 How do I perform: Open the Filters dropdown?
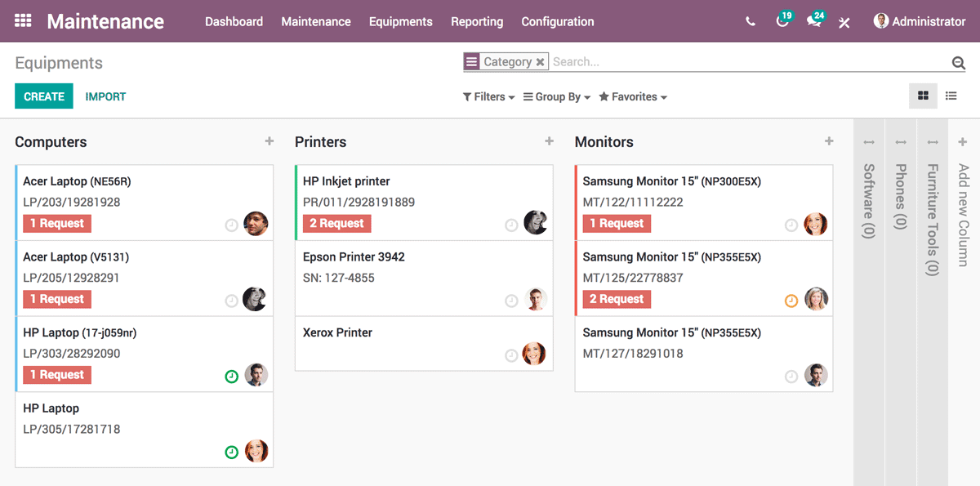tap(488, 96)
